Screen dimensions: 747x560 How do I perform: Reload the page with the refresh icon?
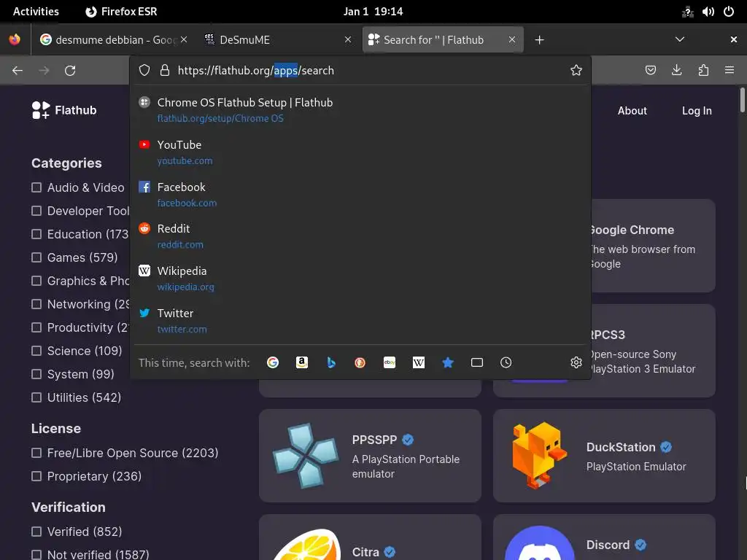(70, 71)
